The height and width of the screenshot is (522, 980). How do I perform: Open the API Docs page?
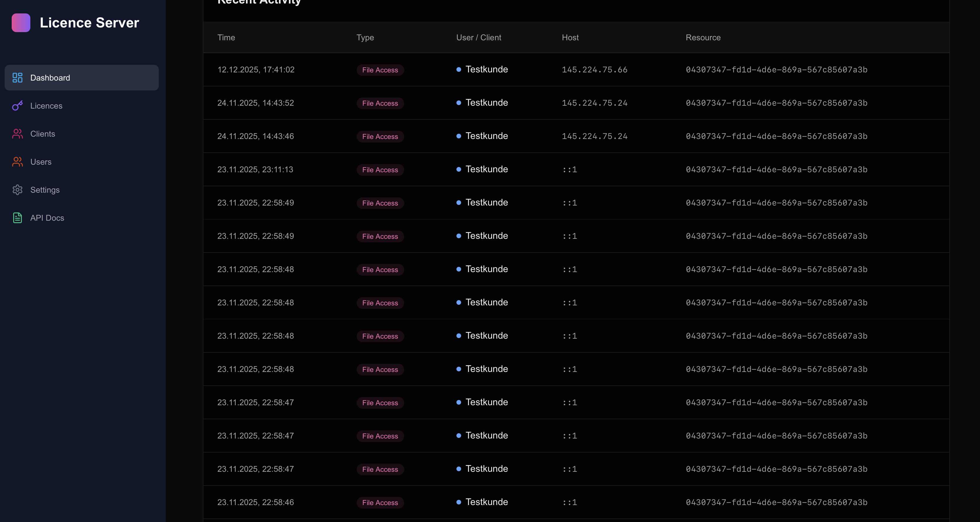47,218
